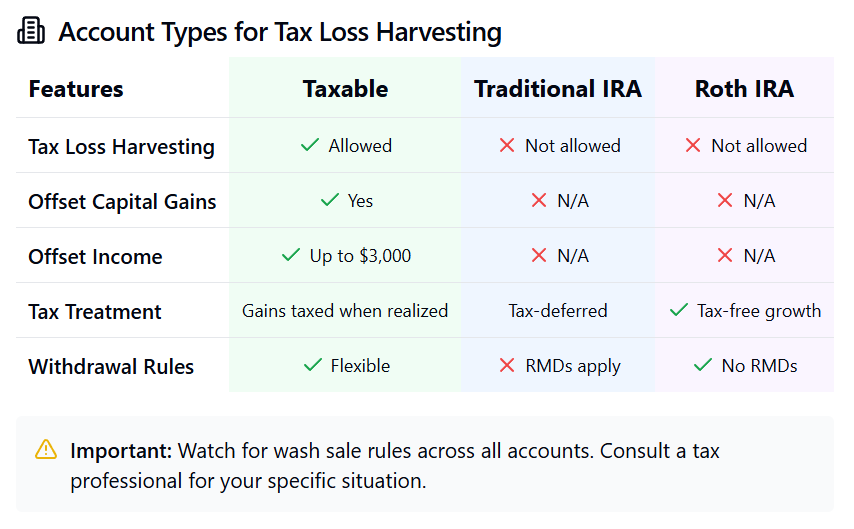Click the warning triangle icon
This screenshot has height=529, width=854.
click(46, 450)
